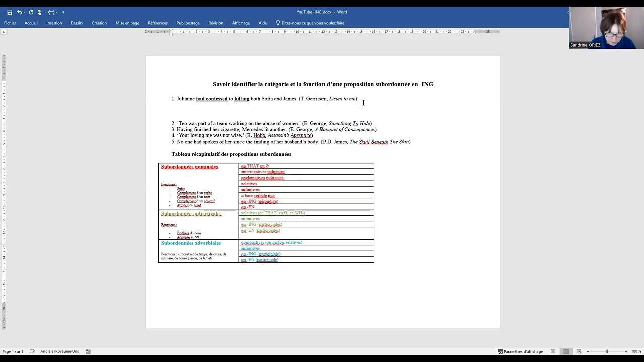Click the 'Subordonnées adverbiales' table heading
The image size is (644, 362).
191,243
